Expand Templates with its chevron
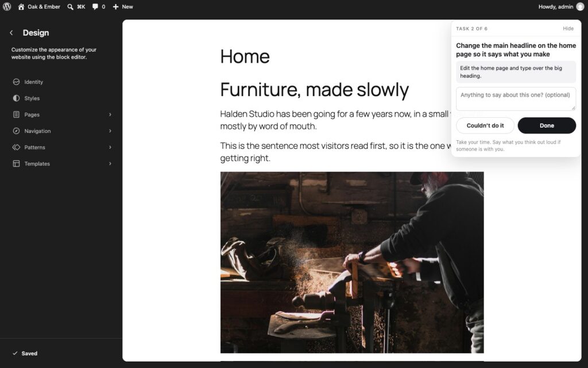The height and width of the screenshot is (368, 588). (110, 163)
